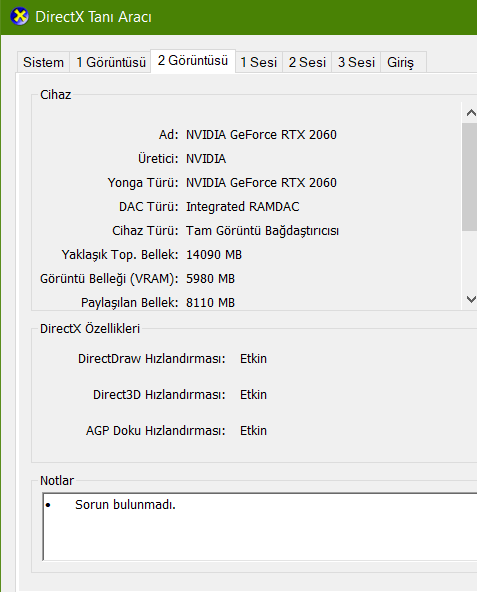Click the DirectX Tanı Aracı window title
This screenshot has width=477, height=592.
point(93,17)
